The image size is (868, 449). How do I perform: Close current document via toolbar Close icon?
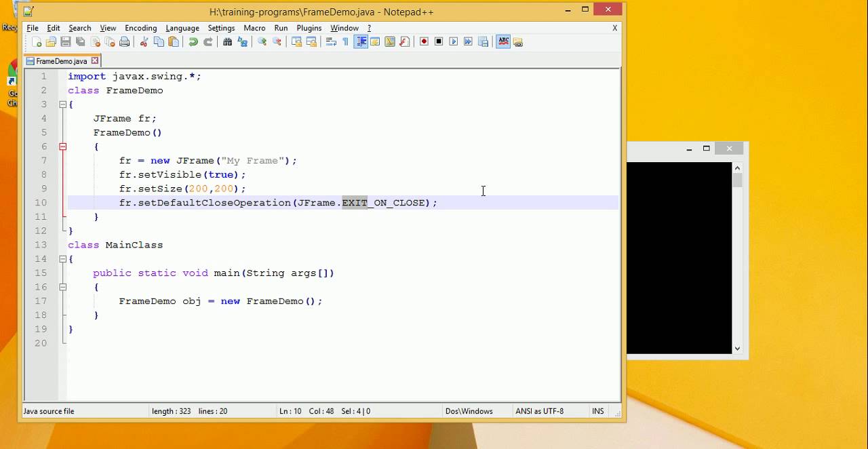[x=96, y=42]
